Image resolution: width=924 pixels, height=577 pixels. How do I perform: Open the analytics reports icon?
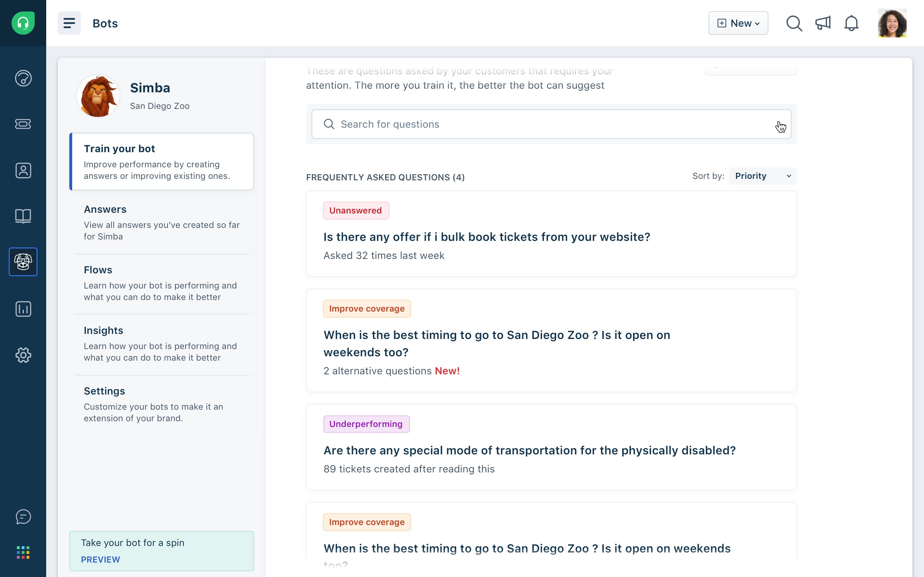pyautogui.click(x=23, y=309)
